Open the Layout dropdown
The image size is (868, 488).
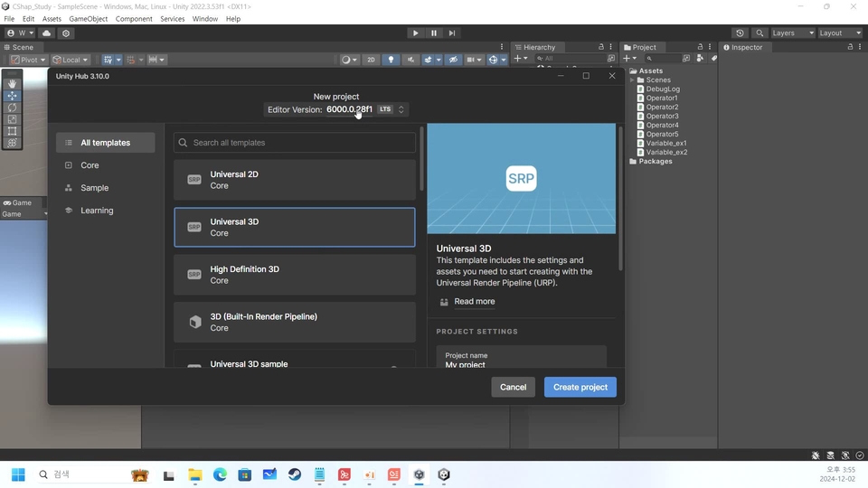pyautogui.click(x=840, y=33)
